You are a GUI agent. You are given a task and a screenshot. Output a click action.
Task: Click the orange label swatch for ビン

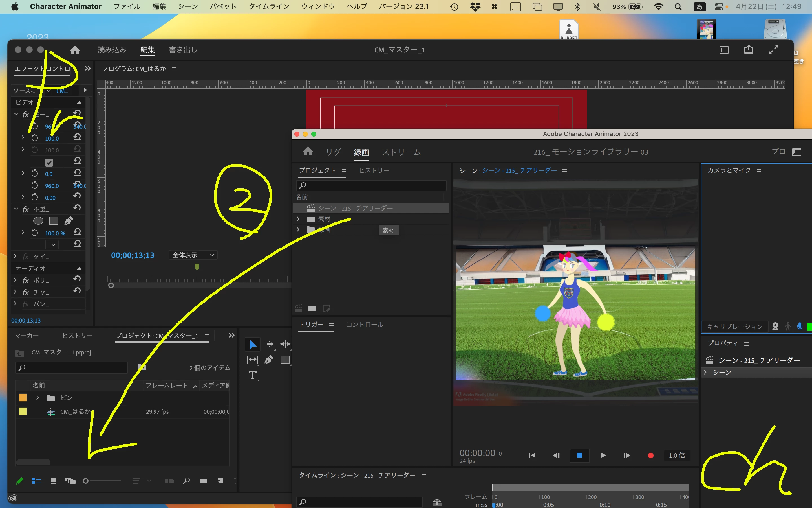[23, 398]
